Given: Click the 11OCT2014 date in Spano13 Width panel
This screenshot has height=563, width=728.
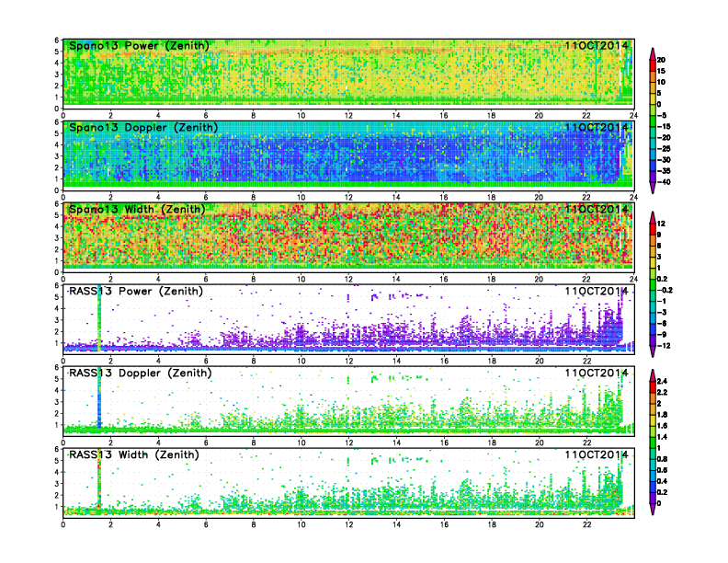Looking at the screenshot, I should pos(597,209).
